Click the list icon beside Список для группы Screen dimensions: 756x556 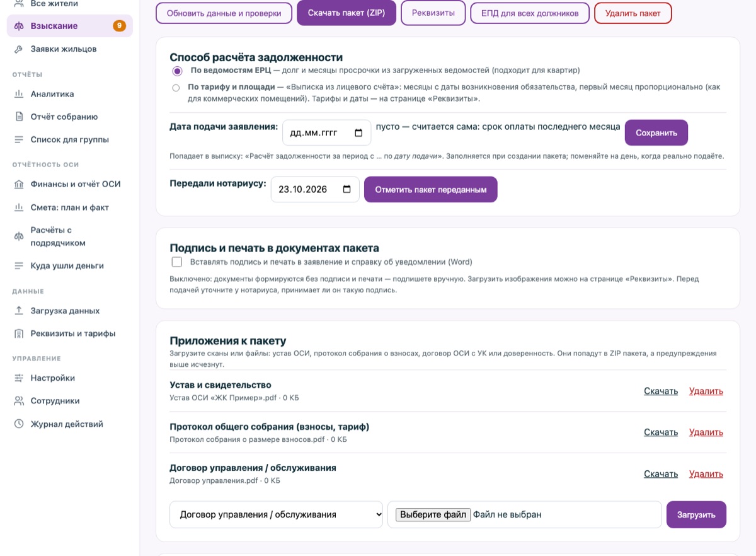pos(19,139)
